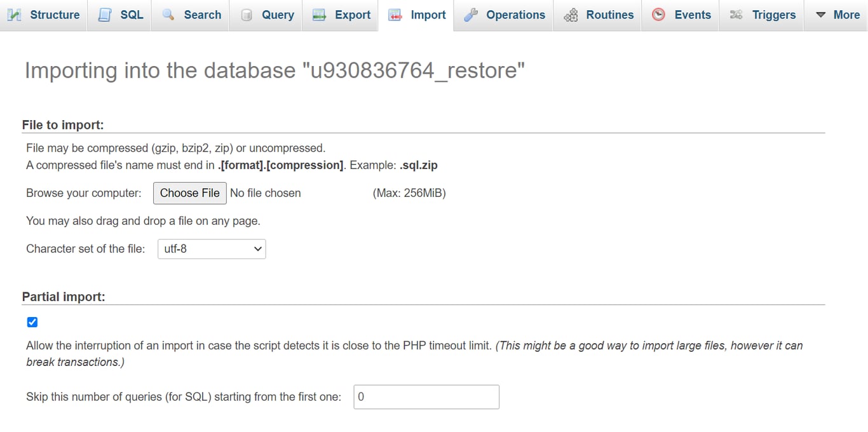The width and height of the screenshot is (868, 432).
Task: Click the SQL scroll icon
Action: (105, 14)
